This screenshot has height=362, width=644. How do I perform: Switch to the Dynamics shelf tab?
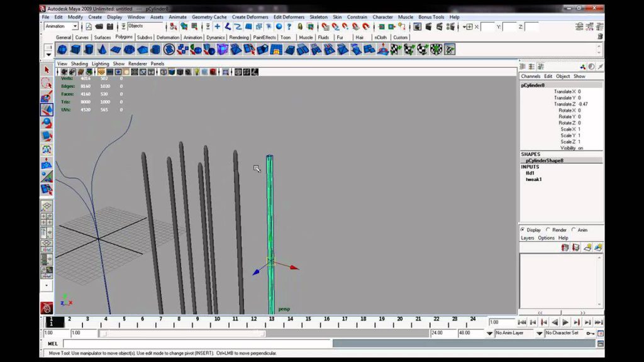pyautogui.click(x=215, y=37)
